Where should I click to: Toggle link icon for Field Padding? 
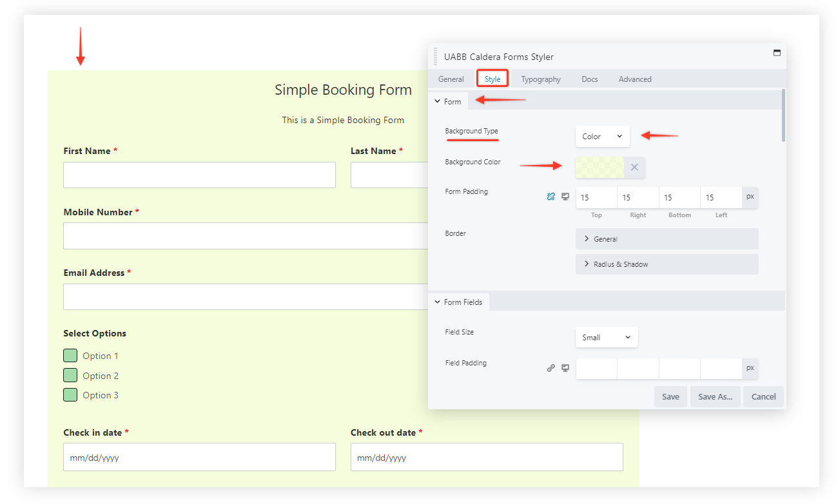click(x=551, y=368)
